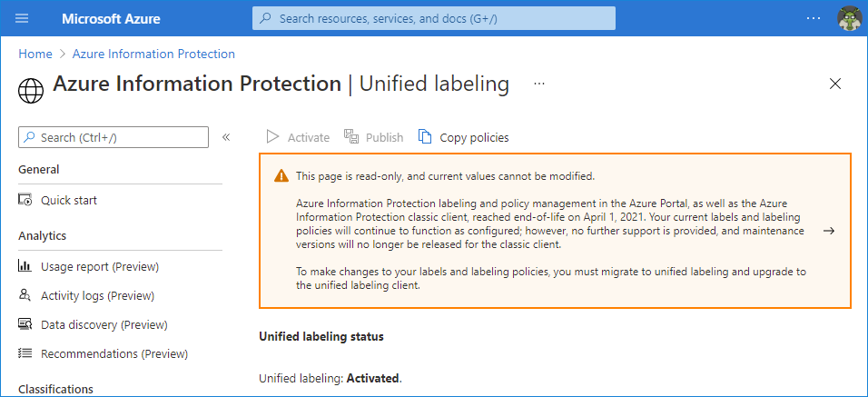Click Azure Information Protection breadcrumb link
This screenshot has width=868, height=397.
click(153, 54)
